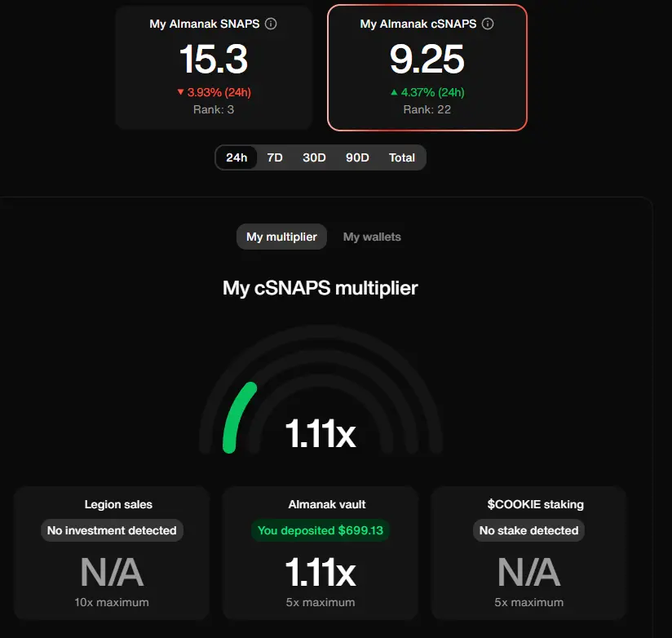Open info icon beside My Almanak SNAPS
The image size is (672, 638).
coord(271,24)
